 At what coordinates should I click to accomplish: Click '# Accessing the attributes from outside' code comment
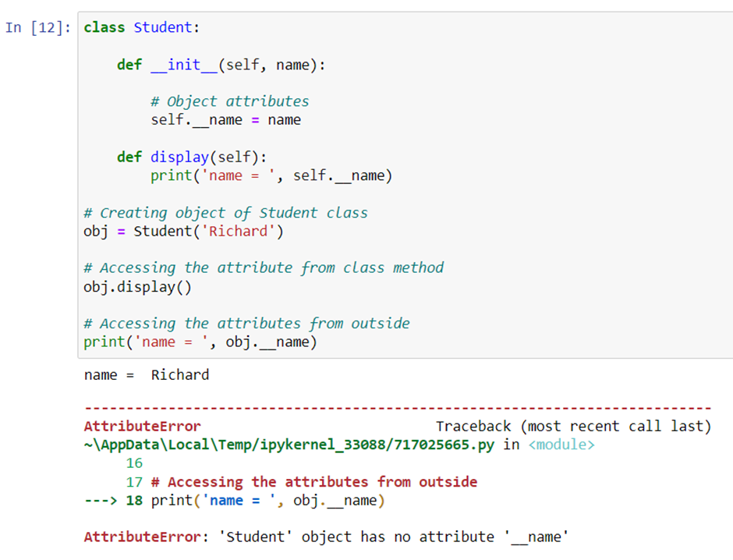tap(247, 324)
